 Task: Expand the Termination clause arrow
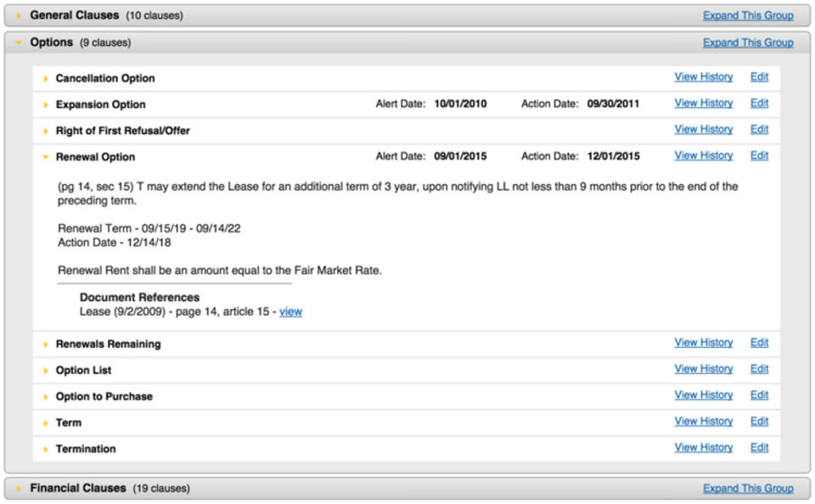point(46,449)
